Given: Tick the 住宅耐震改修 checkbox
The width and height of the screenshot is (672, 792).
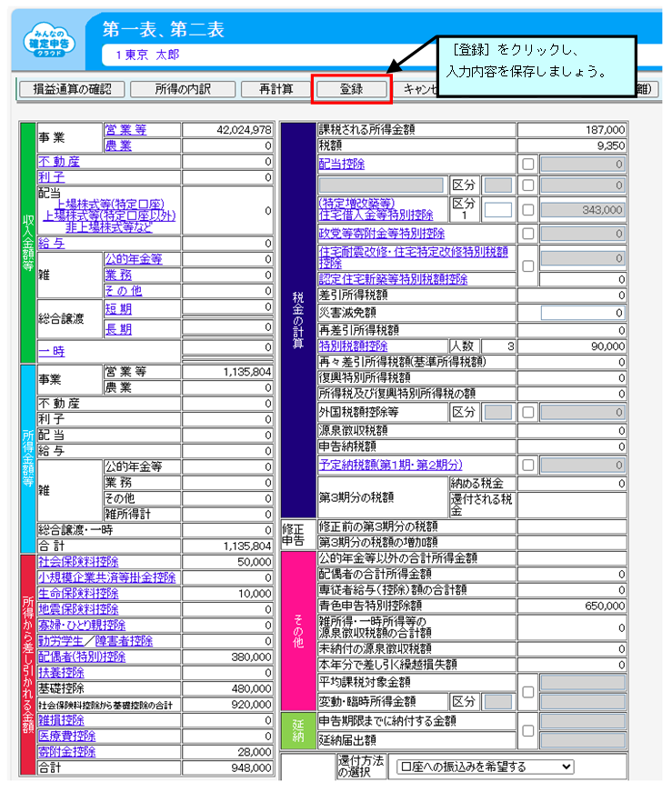Looking at the screenshot, I should pos(528,266).
